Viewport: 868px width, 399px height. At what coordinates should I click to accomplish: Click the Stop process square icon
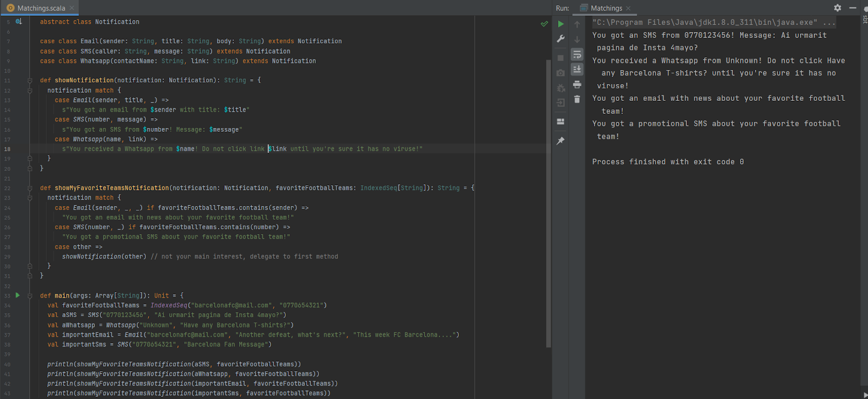click(x=561, y=57)
